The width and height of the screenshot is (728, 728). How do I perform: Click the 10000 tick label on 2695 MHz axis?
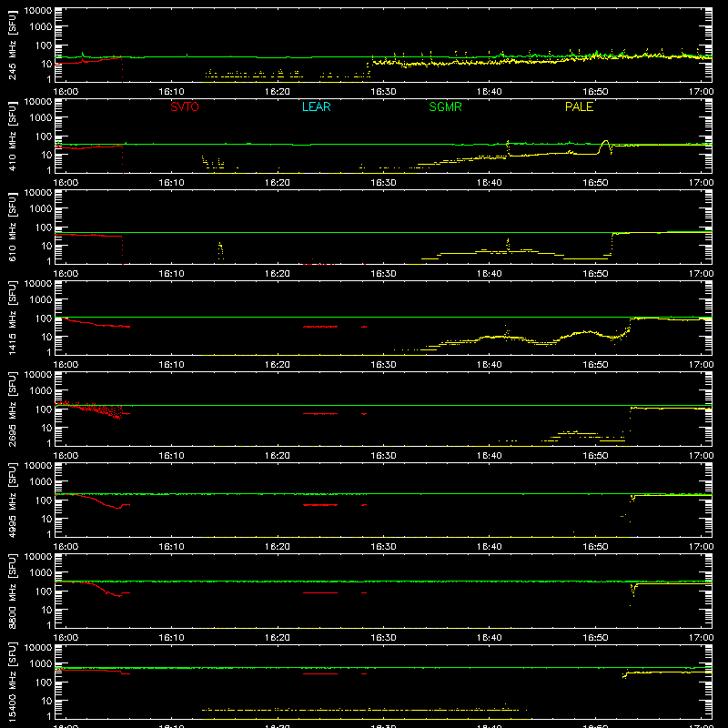pos(38,375)
